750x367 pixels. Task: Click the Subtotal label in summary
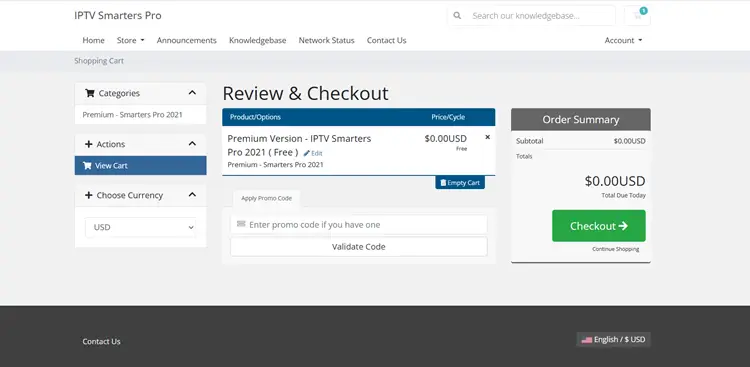coord(529,141)
